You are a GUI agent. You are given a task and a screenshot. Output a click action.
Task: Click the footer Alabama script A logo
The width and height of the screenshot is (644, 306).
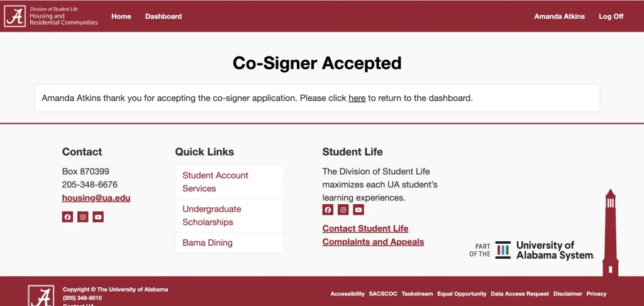point(41,296)
